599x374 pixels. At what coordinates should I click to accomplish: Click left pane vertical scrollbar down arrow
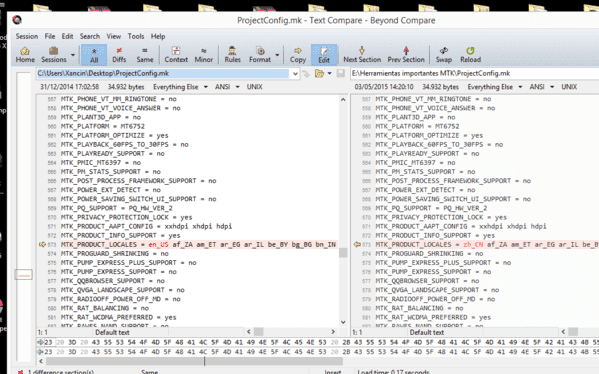tap(343, 322)
